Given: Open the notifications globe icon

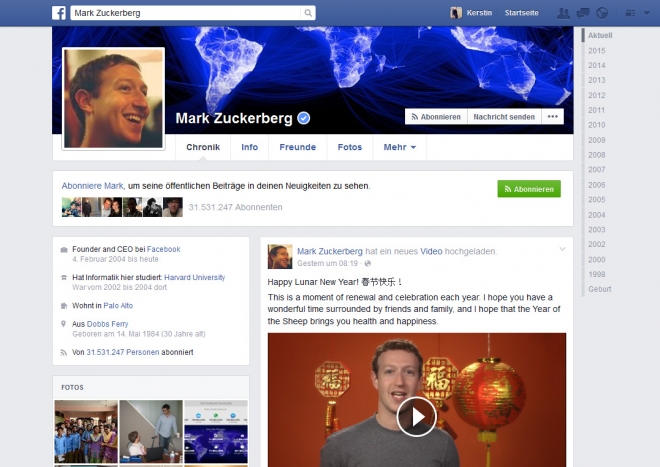Looking at the screenshot, I should point(602,13).
